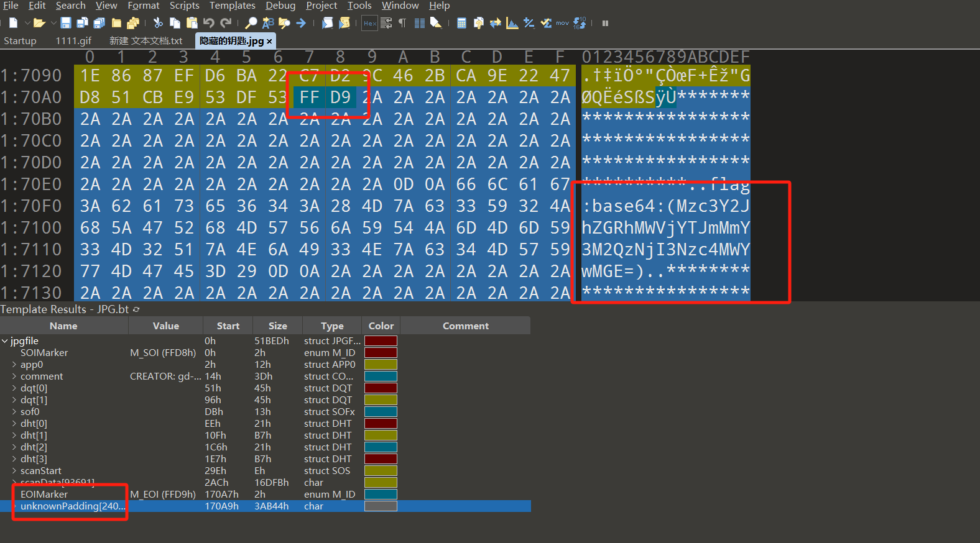The image size is (980, 543).
Task: Undo the last action
Action: pyautogui.click(x=208, y=23)
